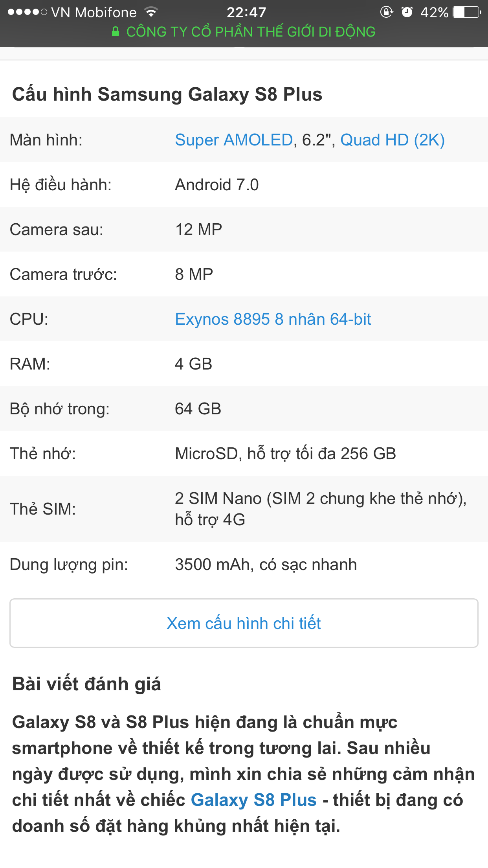This screenshot has width=488, height=868.
Task: Tap the CÔNG TY CỔ PHẦN THẾ GIỚI DI ĐỘNG title
Action: point(251,32)
